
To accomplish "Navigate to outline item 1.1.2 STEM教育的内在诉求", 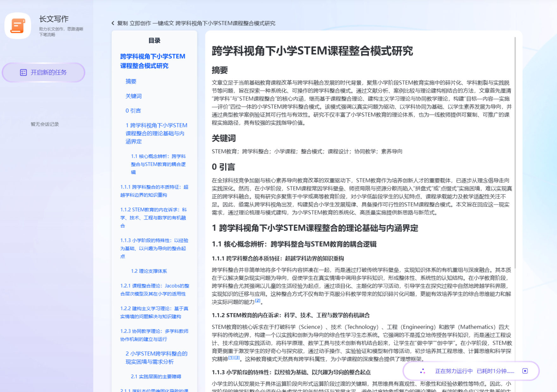I will [154, 217].
